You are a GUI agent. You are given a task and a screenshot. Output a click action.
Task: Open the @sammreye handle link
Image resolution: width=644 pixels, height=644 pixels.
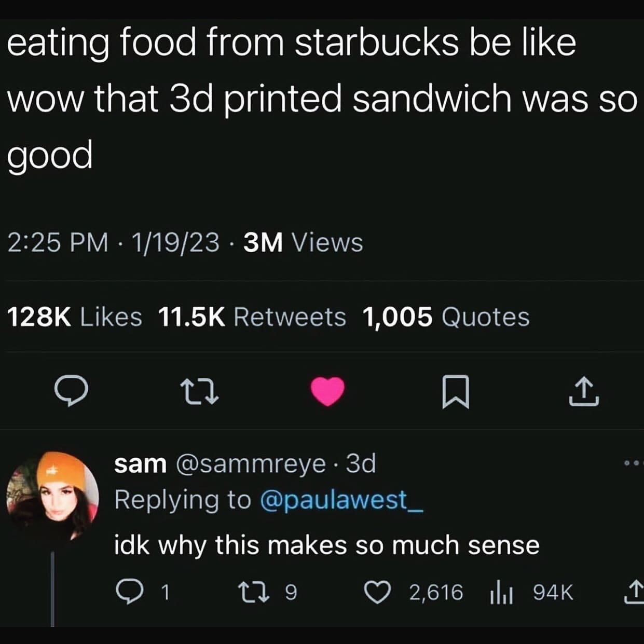coord(251,463)
